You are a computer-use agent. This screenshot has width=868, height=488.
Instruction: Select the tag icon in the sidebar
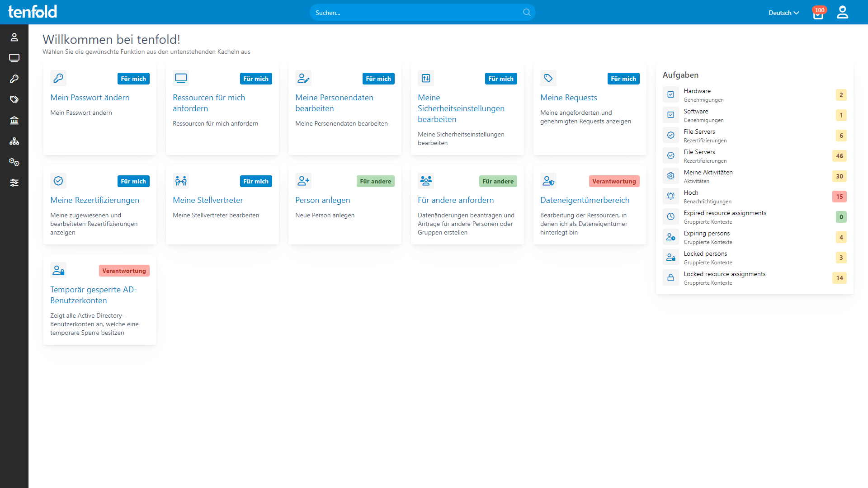click(x=14, y=99)
